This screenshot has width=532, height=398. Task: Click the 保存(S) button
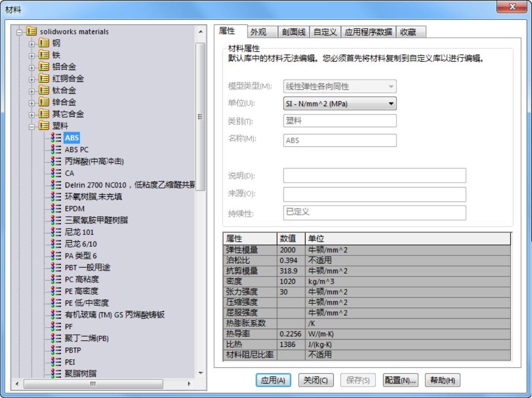tap(358, 380)
